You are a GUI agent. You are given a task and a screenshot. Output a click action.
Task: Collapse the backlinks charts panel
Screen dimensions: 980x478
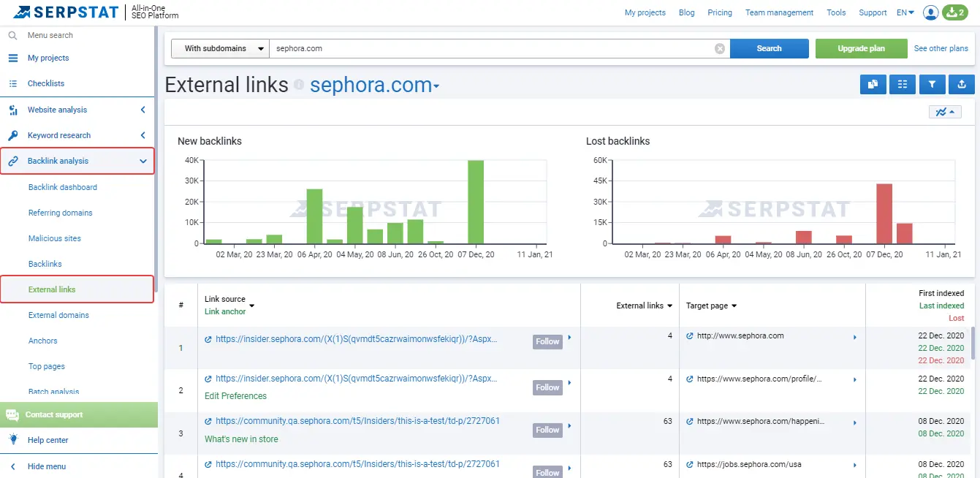pos(945,111)
